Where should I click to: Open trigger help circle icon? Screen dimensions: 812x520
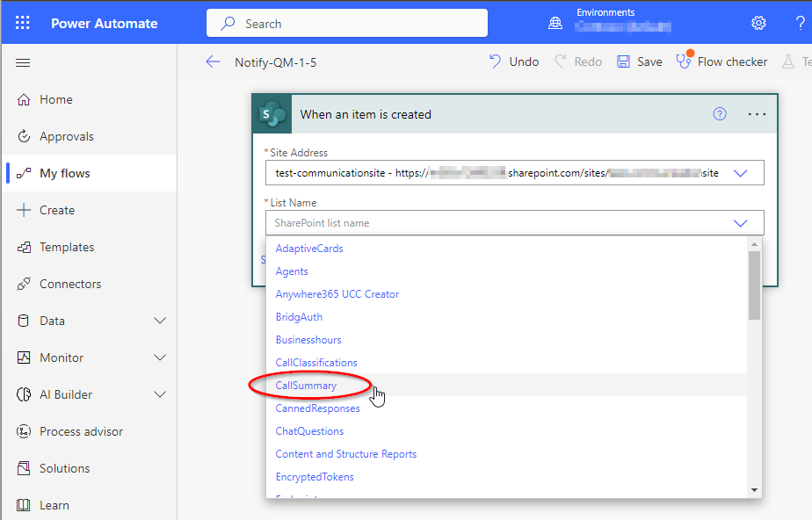[x=720, y=114]
